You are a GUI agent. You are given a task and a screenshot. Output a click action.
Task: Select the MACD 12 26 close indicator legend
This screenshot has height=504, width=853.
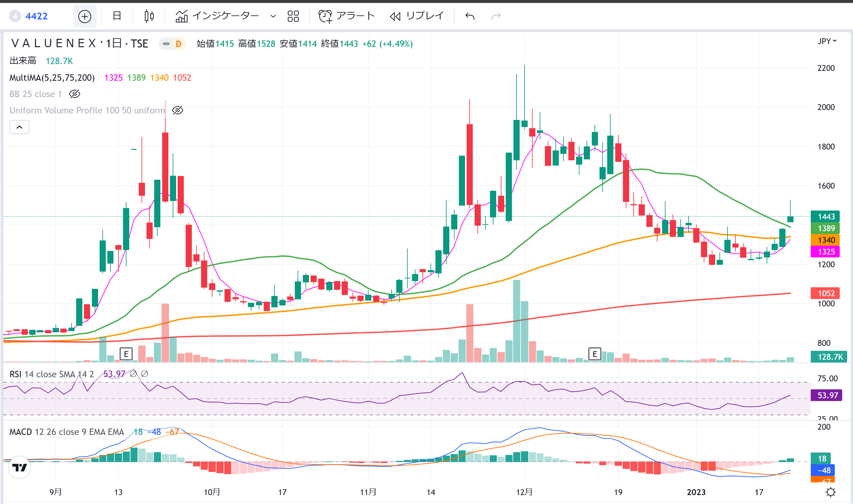point(67,432)
